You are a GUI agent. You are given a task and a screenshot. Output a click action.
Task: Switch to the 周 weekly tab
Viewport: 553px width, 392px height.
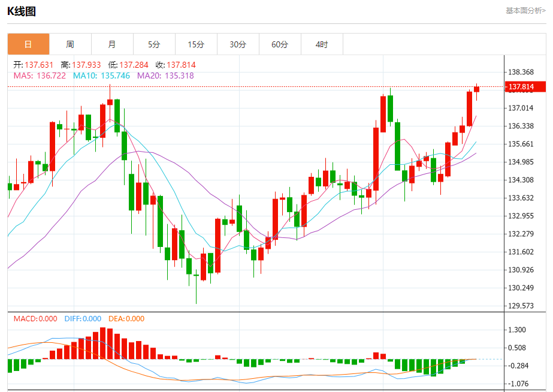pos(70,44)
